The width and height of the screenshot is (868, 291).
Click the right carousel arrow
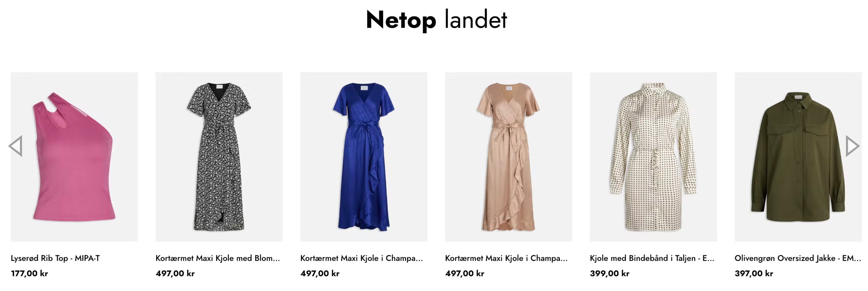(853, 146)
